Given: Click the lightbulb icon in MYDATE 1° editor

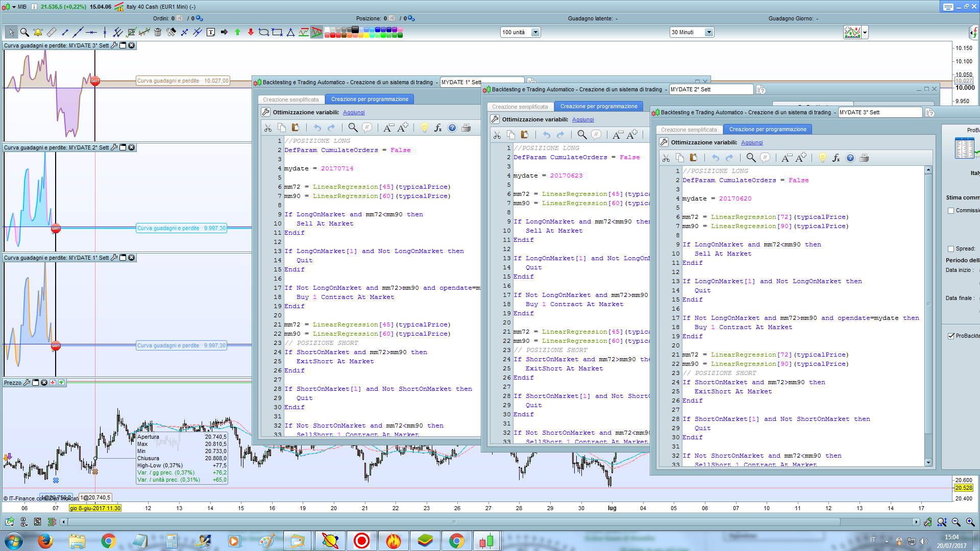Looking at the screenshot, I should click(425, 128).
